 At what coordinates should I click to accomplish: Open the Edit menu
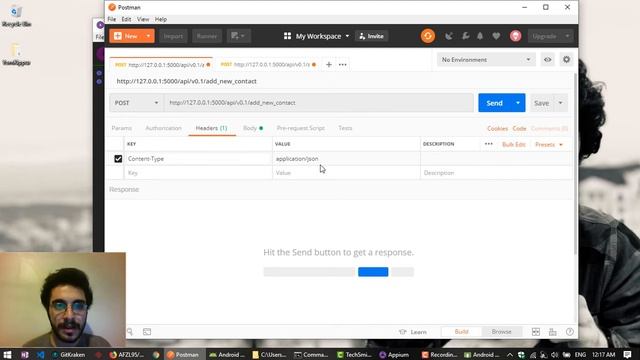tap(126, 19)
